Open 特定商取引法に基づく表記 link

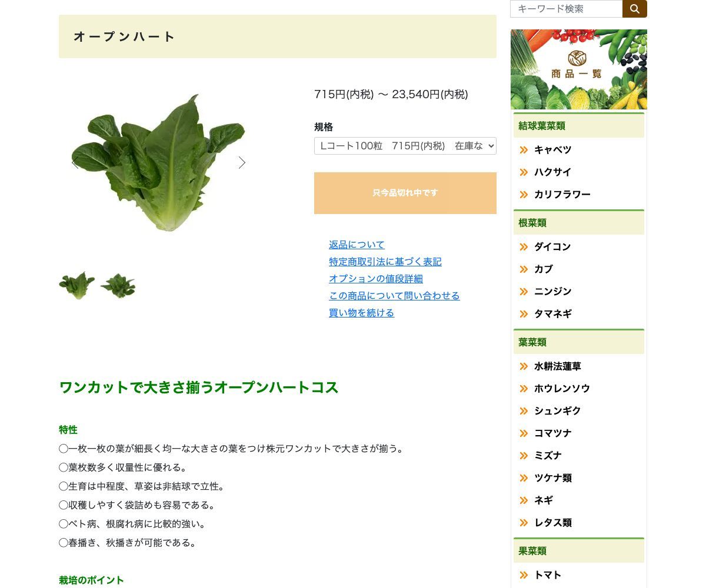385,262
